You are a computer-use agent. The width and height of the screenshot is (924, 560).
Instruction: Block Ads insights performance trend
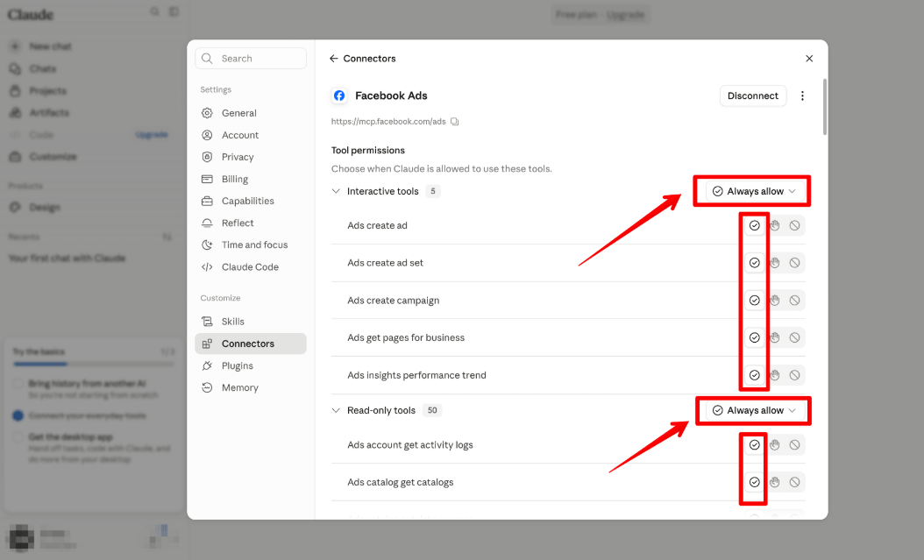[x=794, y=375]
